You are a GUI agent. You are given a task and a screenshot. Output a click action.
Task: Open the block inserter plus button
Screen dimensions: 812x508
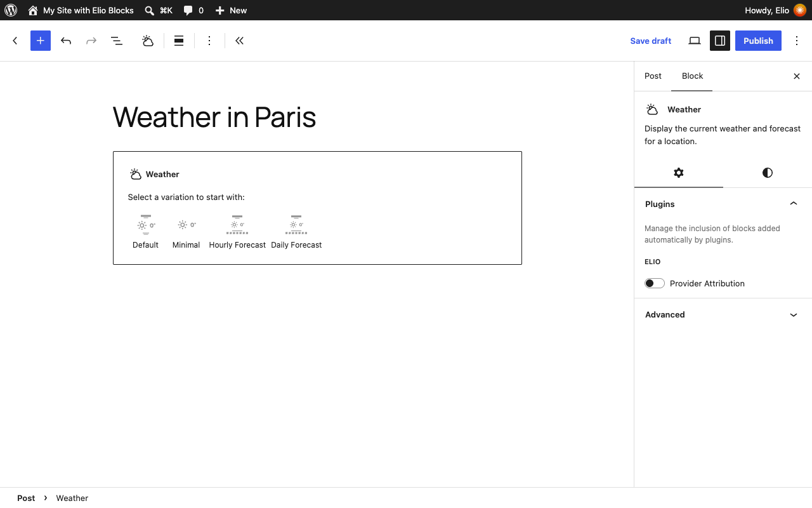pos(41,41)
